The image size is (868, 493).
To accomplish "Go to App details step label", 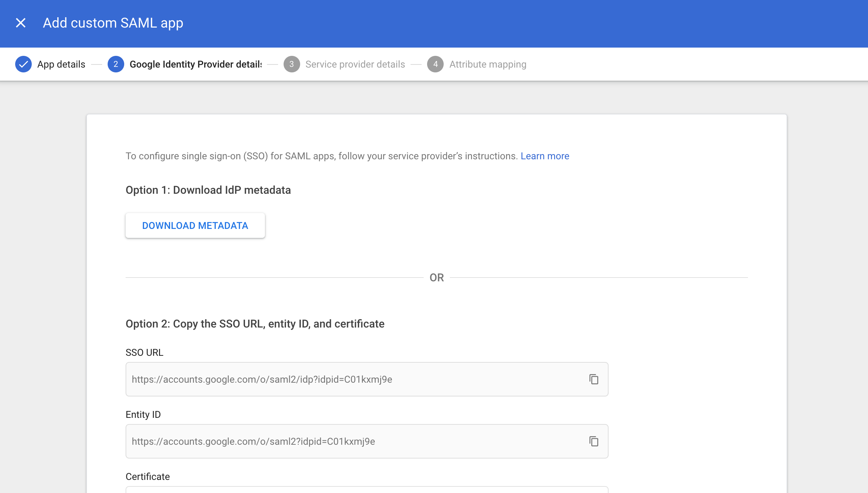I will click(x=61, y=64).
